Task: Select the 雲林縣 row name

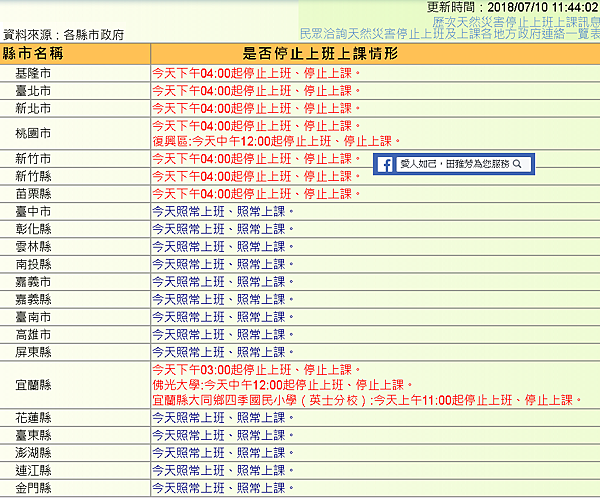Action: 33,247
